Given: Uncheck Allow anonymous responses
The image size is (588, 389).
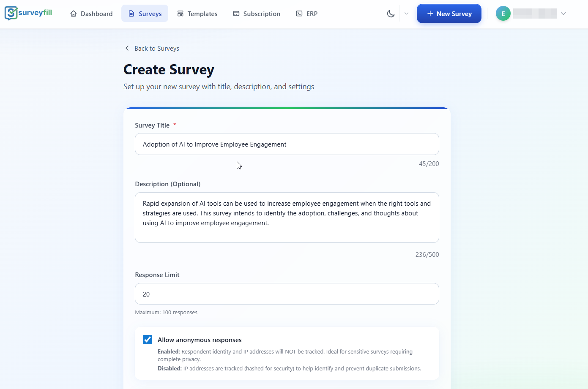Looking at the screenshot, I should 147,339.
